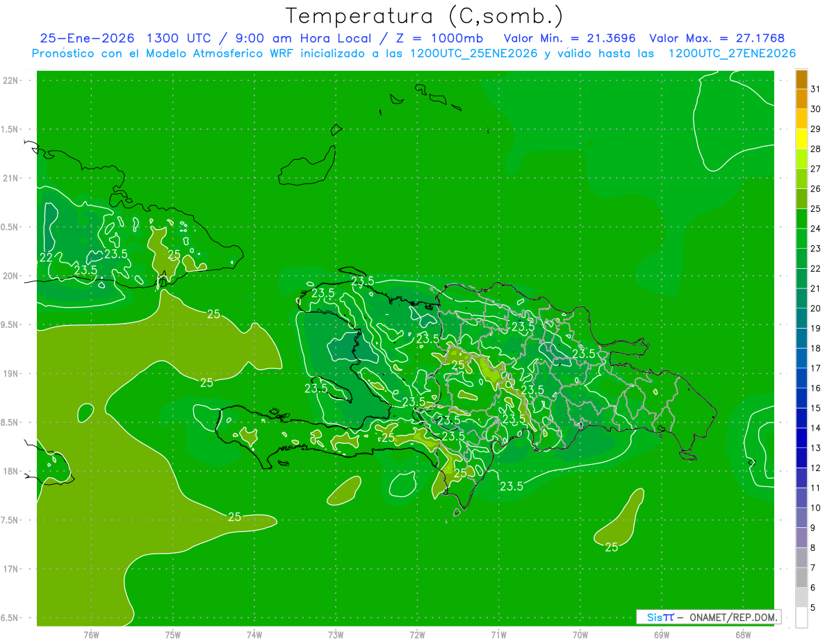Click the "Valor Min. = 21.3696" text
This screenshot has width=834, height=644.
[569, 38]
